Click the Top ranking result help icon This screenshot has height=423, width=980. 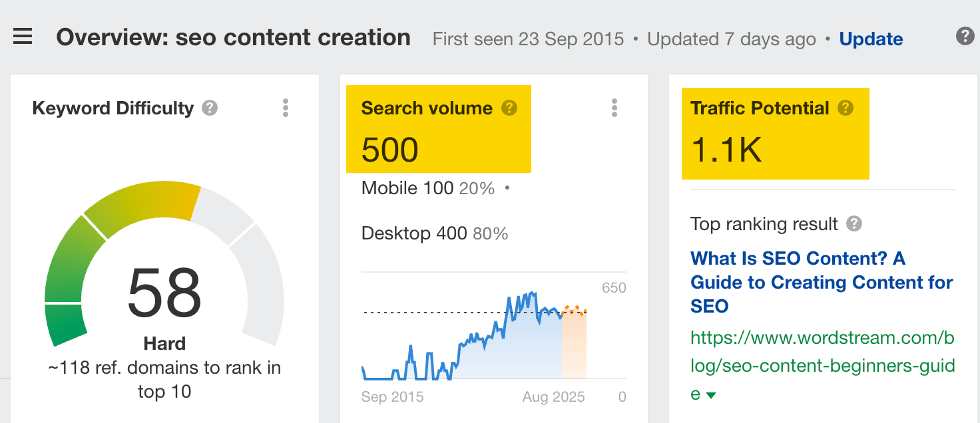pos(854,223)
